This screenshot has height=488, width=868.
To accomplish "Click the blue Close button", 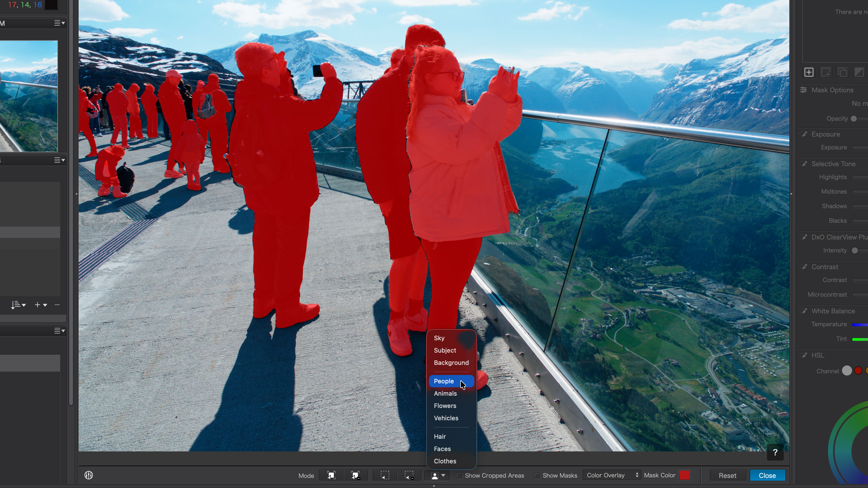I will tap(767, 475).
